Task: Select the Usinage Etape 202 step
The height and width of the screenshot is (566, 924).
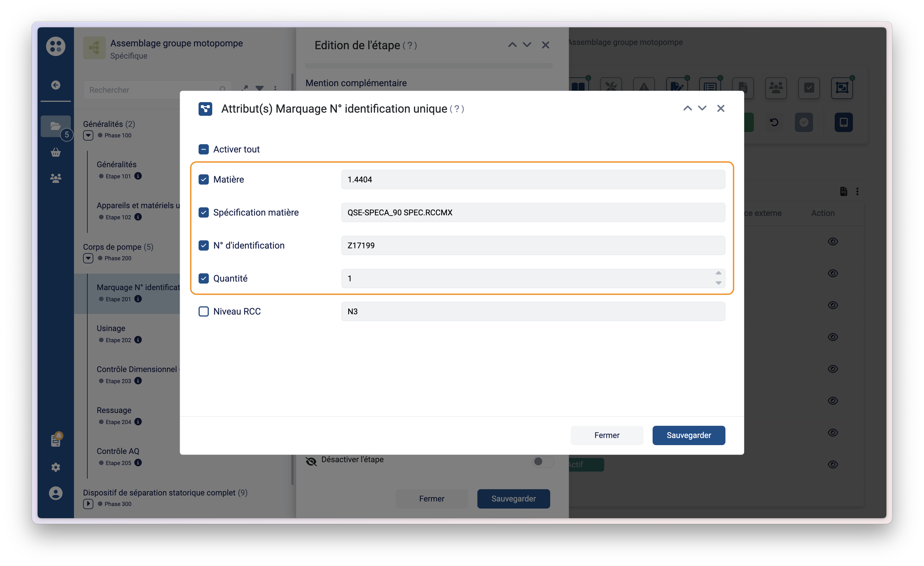Action: tap(111, 329)
